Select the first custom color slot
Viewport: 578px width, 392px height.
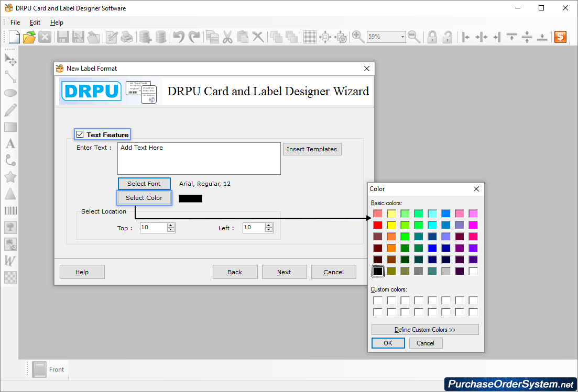pos(378,300)
